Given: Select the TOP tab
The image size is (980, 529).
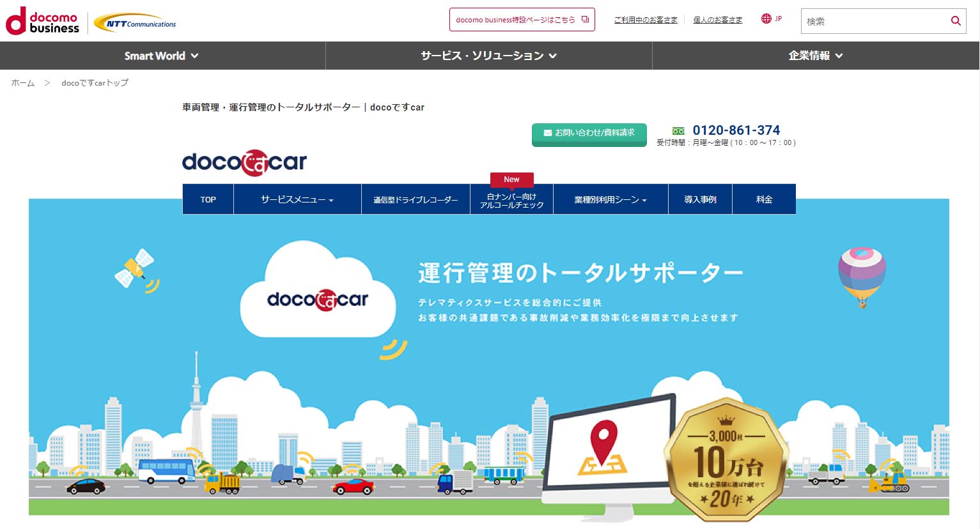Looking at the screenshot, I should pyautogui.click(x=208, y=199).
